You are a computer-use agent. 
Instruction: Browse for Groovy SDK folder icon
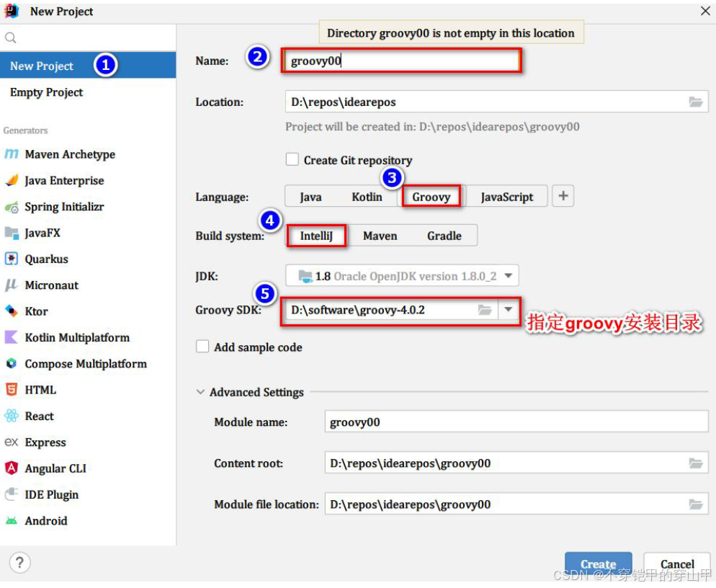(x=485, y=311)
